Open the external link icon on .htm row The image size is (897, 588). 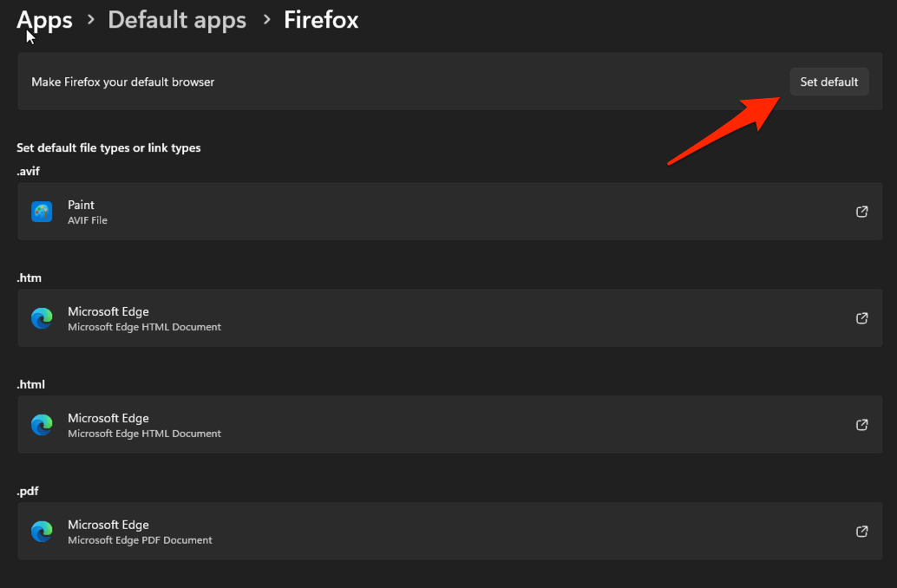861,317
